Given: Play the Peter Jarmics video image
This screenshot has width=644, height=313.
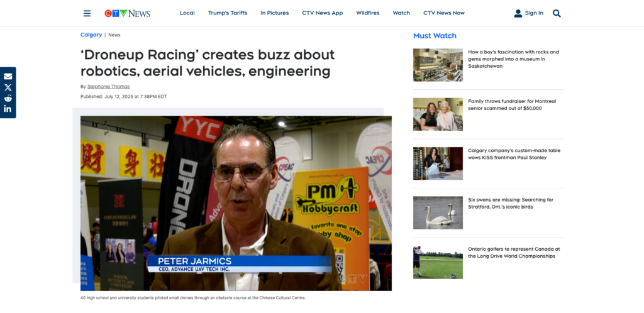Looking at the screenshot, I should (236, 204).
